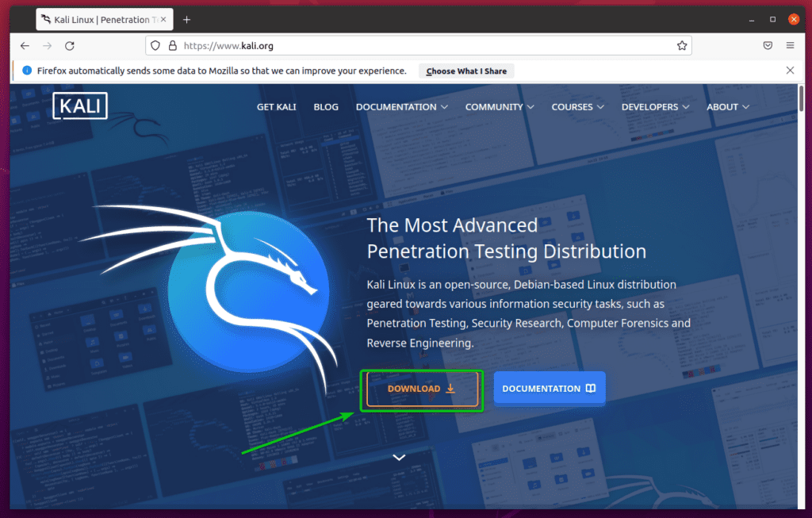Click the padlock site security icon
Image resolution: width=812 pixels, height=518 pixels.
(173, 45)
